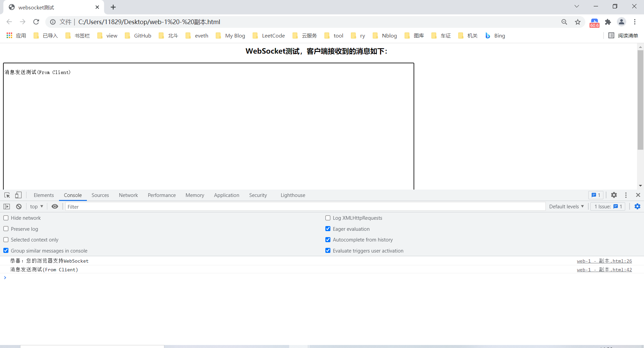Bookmark this page with the star icon

tap(578, 22)
